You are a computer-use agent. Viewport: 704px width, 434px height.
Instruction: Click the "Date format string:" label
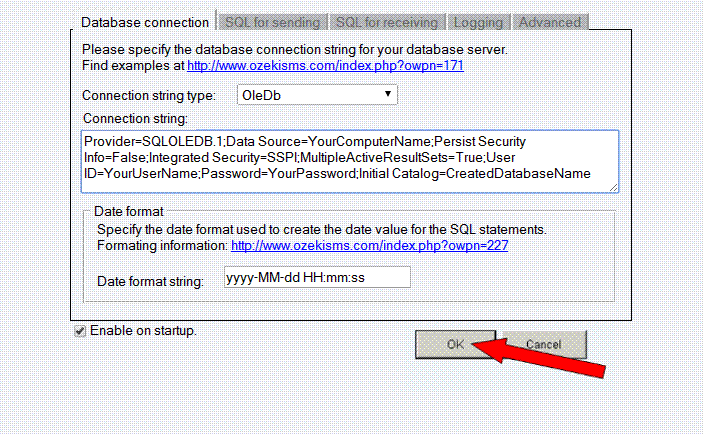(x=151, y=281)
